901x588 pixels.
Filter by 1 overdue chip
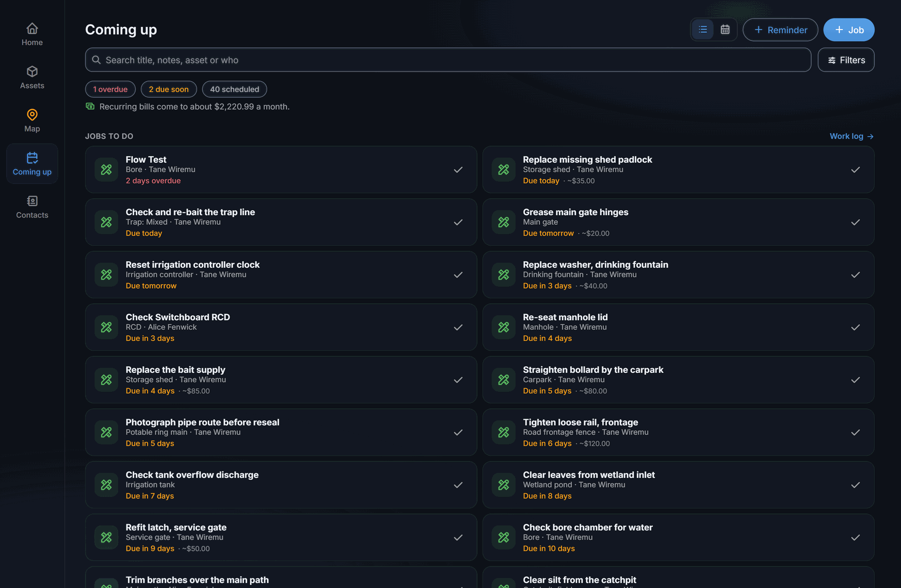tap(110, 89)
